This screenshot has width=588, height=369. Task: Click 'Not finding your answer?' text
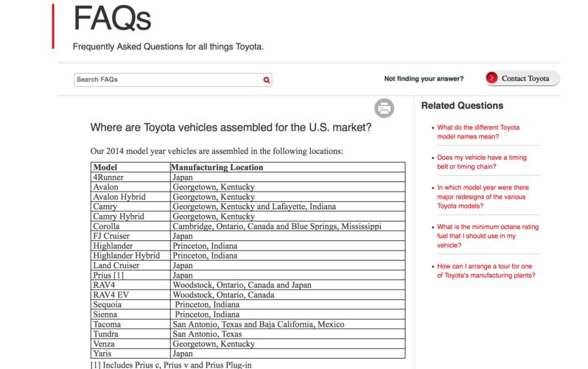(424, 79)
